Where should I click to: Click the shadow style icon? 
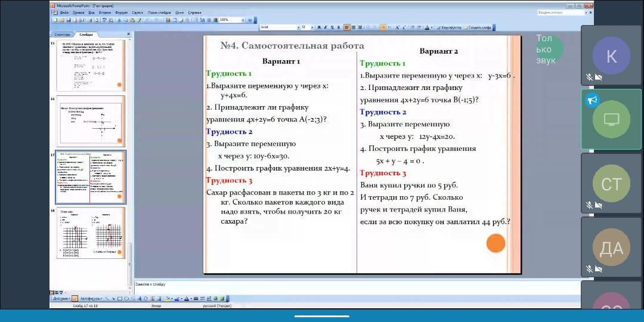pos(215,299)
